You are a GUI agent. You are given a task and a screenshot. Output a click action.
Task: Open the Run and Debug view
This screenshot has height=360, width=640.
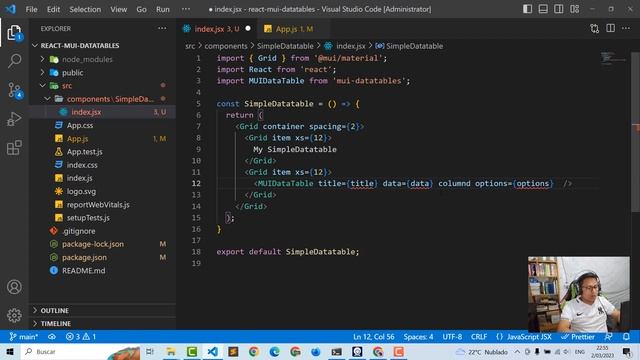(14, 119)
